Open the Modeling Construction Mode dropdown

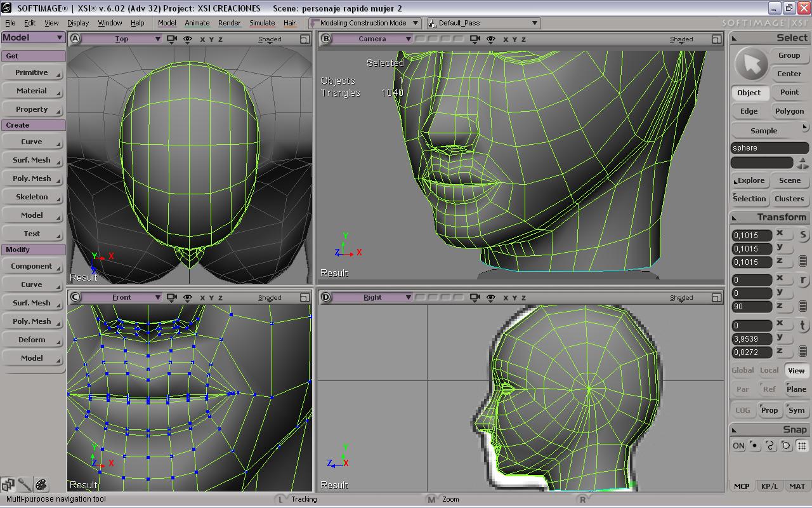click(x=365, y=23)
